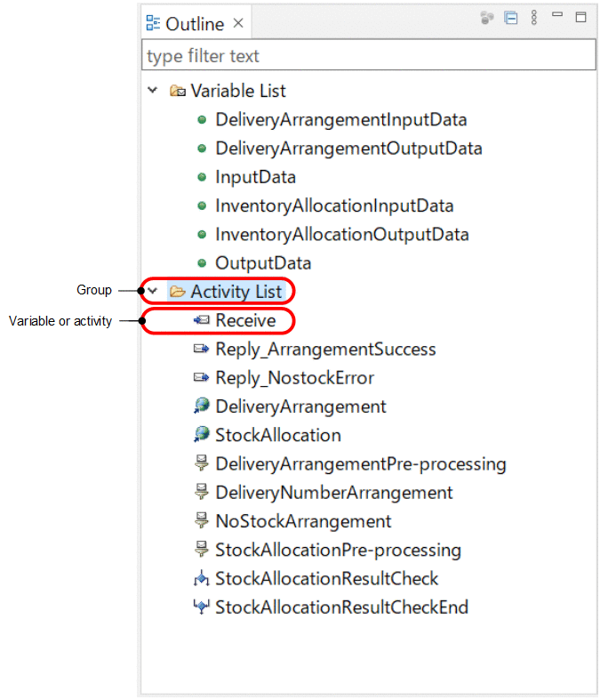Minimize the Outline view panel
Viewport: 600px width, 700px height.
pos(557,16)
